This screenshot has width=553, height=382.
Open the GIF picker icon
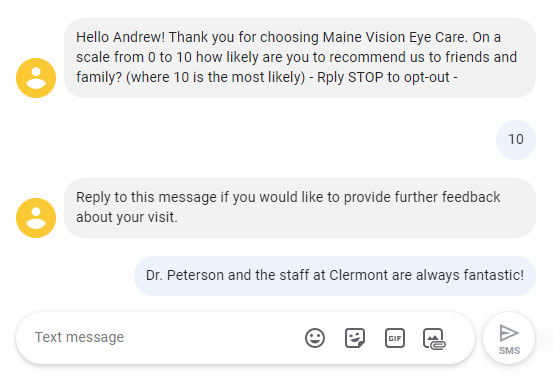[395, 338]
